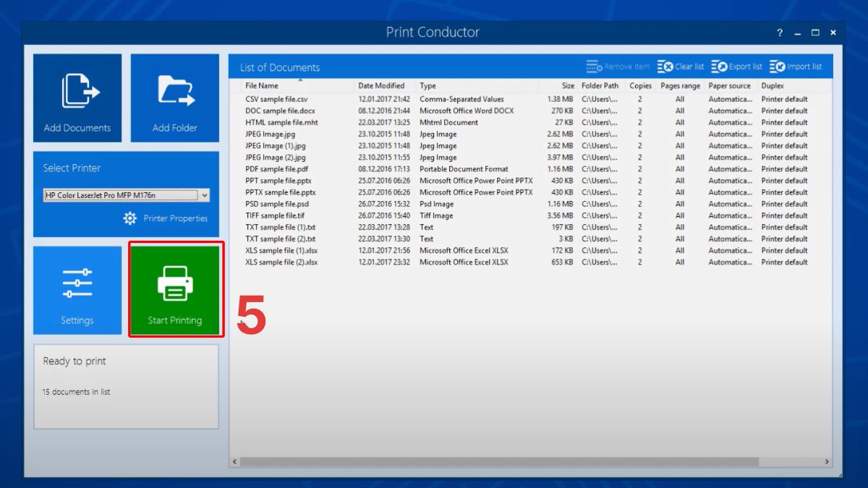The image size is (868, 488).
Task: Click the Add Folder tile
Action: pyautogui.click(x=175, y=98)
